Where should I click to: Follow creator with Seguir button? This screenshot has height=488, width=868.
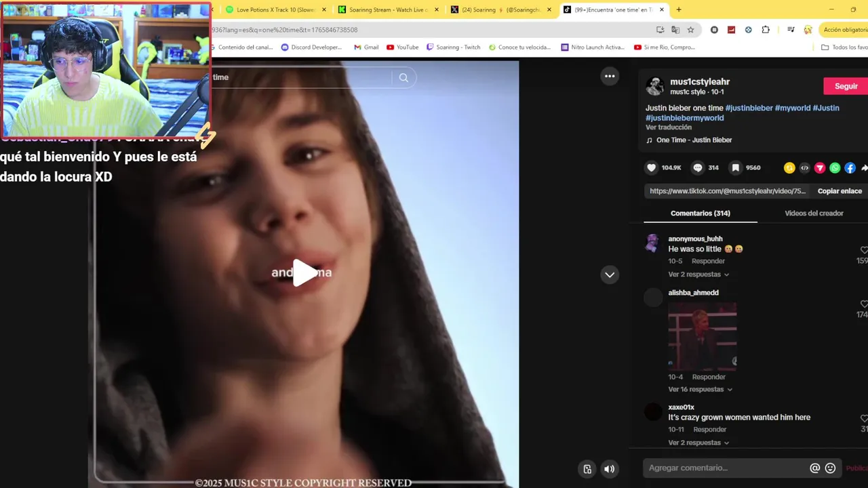[x=846, y=86]
